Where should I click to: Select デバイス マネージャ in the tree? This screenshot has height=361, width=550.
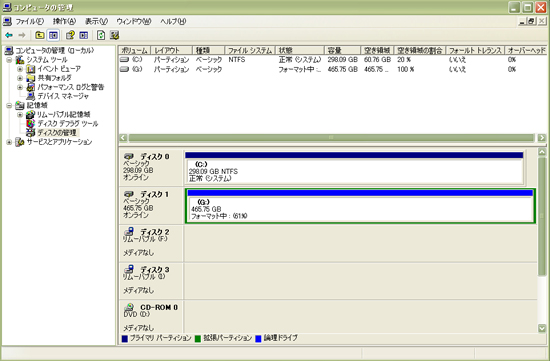pyautogui.click(x=63, y=96)
